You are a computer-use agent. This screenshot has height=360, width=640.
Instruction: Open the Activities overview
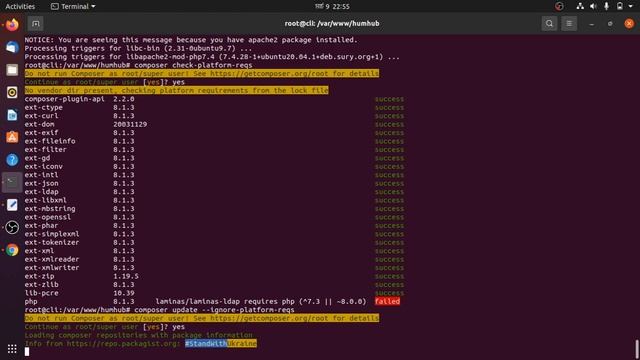(20, 6)
